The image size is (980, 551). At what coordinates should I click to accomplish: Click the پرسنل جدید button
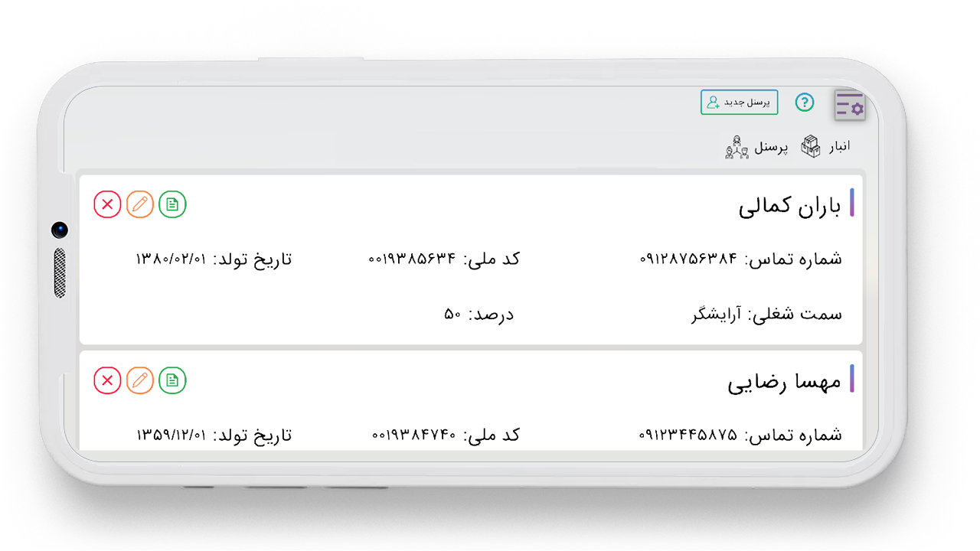[x=739, y=103]
